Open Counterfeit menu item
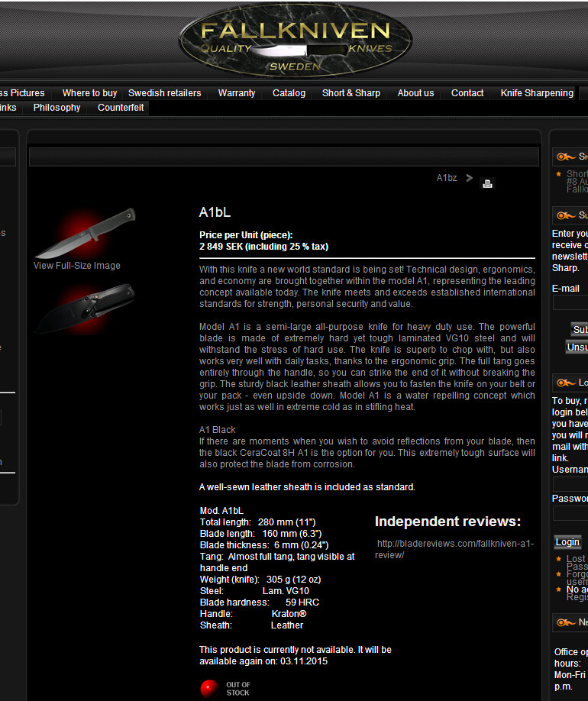 click(x=121, y=108)
